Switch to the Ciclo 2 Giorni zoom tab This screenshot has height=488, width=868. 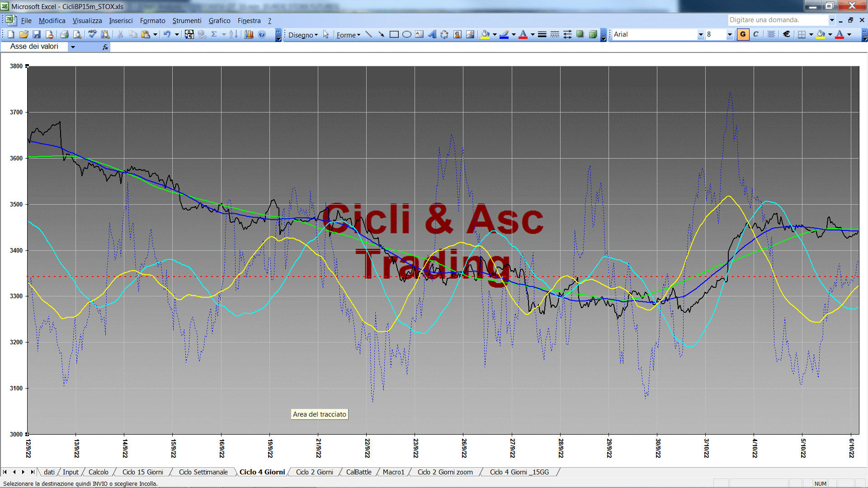445,472
